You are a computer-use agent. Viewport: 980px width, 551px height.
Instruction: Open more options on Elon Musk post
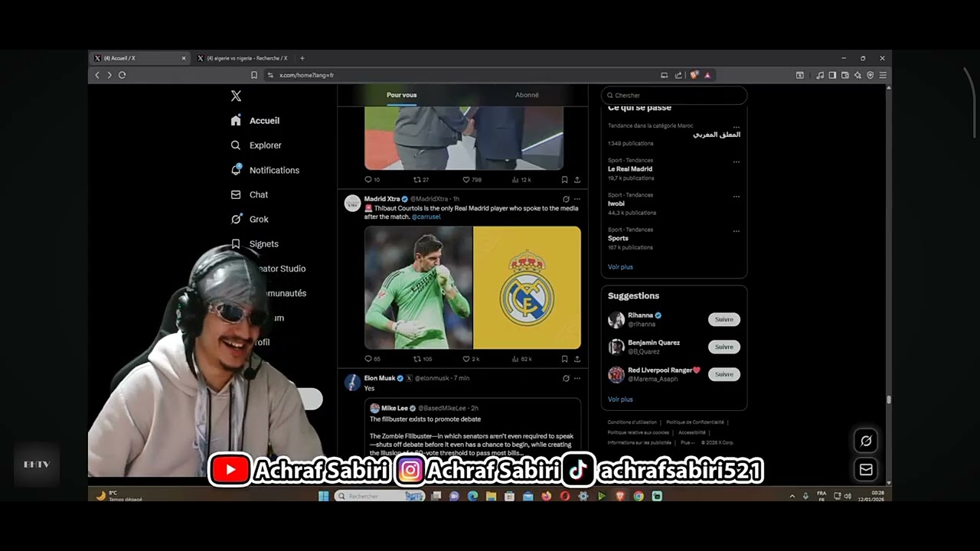pos(577,378)
